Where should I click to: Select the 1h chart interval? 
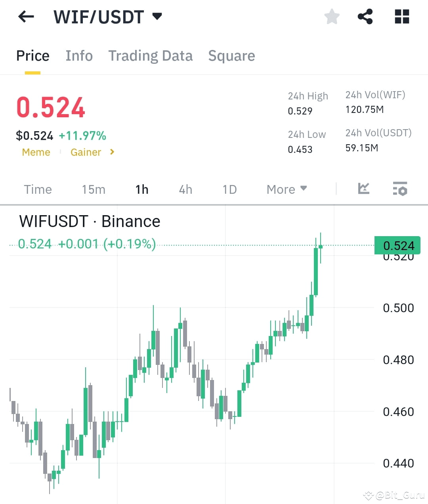[x=142, y=189]
